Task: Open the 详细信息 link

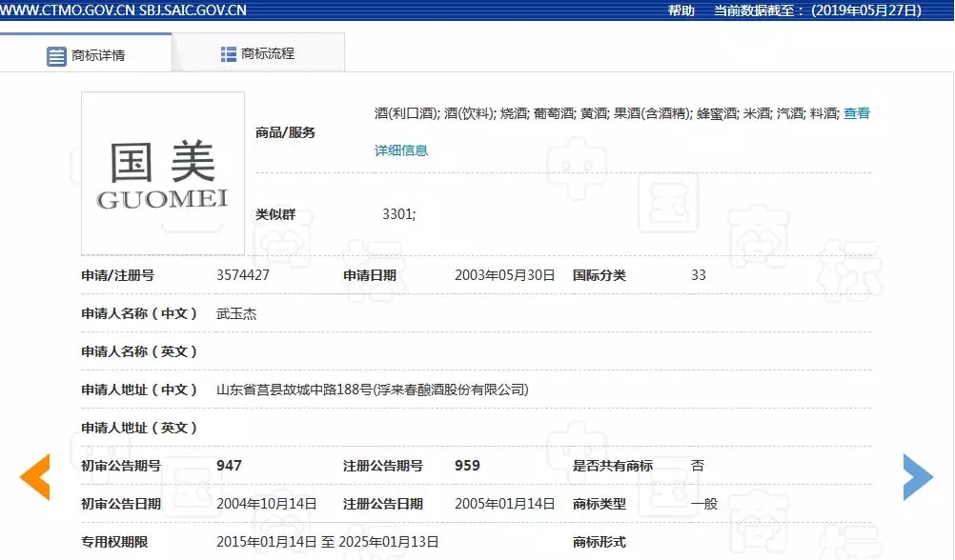Action: (x=401, y=150)
